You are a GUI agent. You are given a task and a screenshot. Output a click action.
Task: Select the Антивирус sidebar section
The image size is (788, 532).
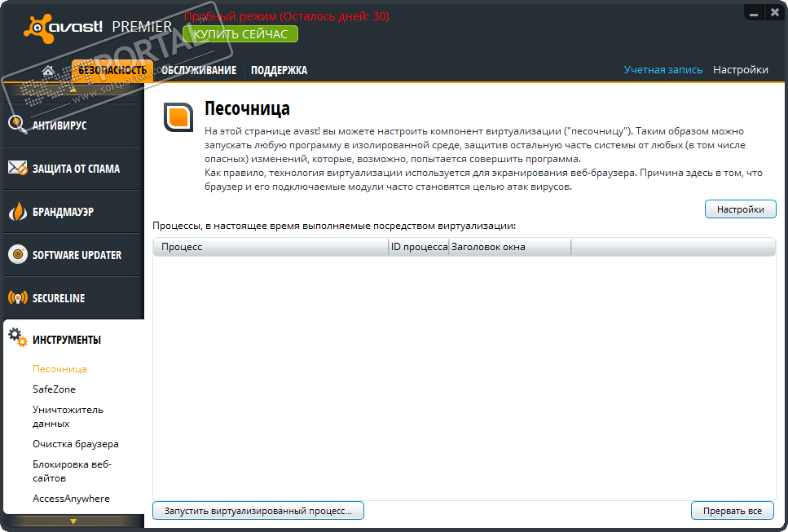(73, 125)
